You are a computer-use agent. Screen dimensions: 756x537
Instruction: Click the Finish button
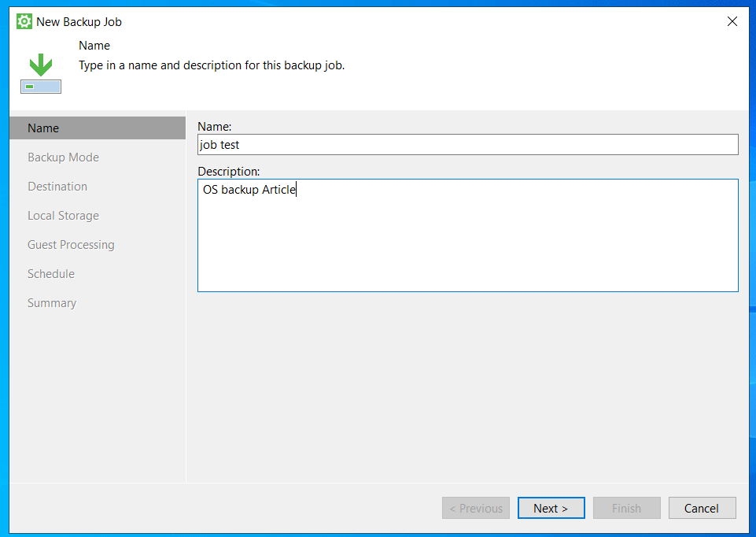(x=626, y=509)
